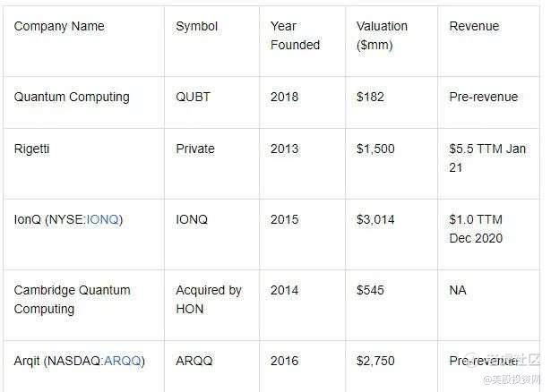Click the Year Founded column header
Screen dimensions: 551x392
(295, 35)
